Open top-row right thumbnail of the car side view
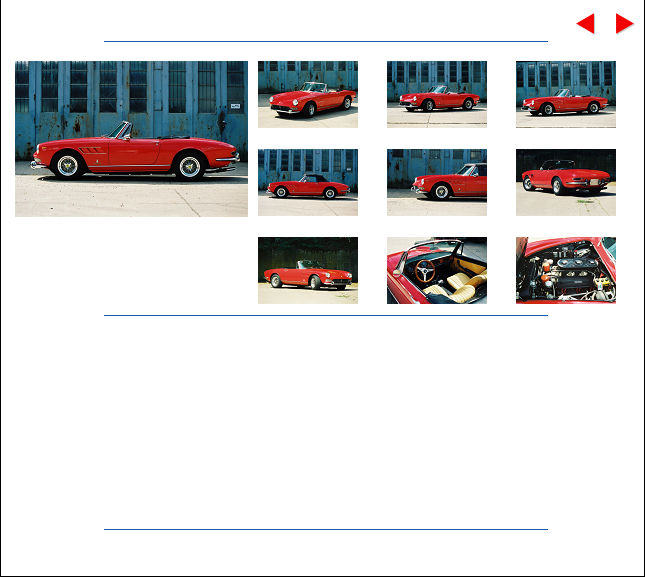Image resolution: width=645 pixels, height=577 pixels. click(x=566, y=94)
